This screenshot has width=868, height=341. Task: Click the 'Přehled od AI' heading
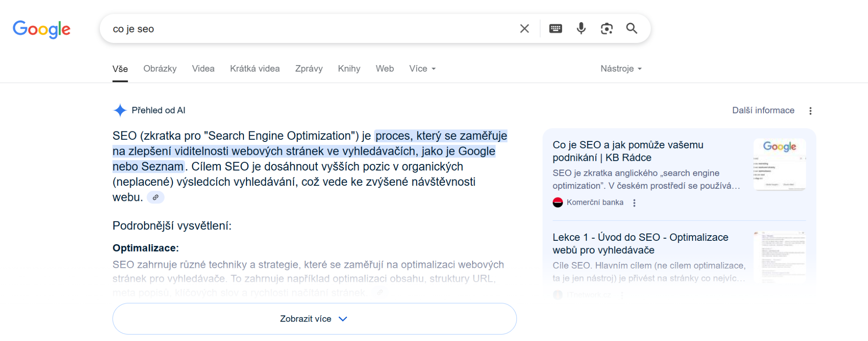[x=158, y=110]
